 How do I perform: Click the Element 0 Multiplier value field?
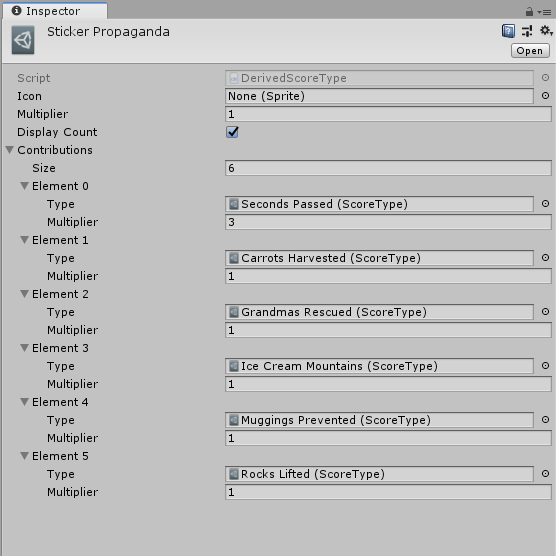point(388,222)
